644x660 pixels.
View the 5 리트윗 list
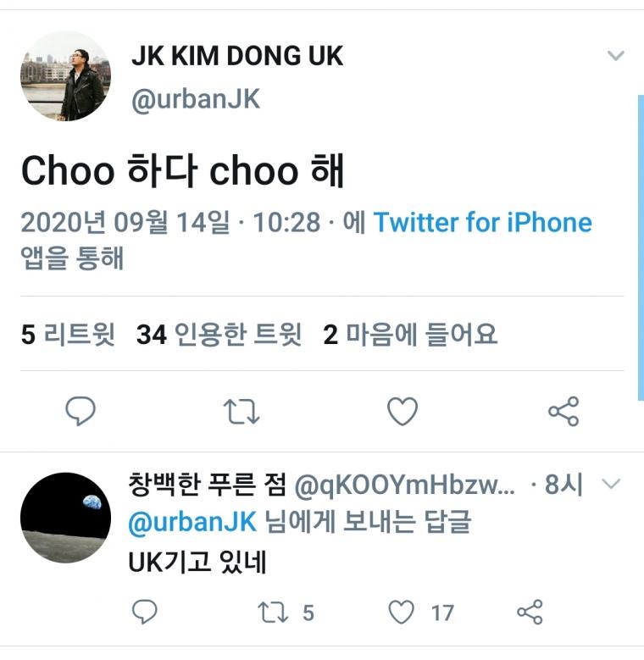68,335
